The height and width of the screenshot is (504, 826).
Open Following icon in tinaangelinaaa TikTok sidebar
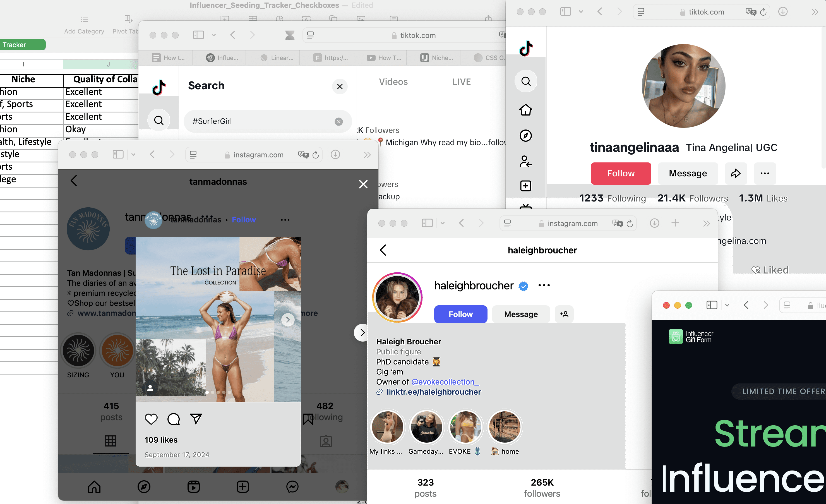(526, 161)
